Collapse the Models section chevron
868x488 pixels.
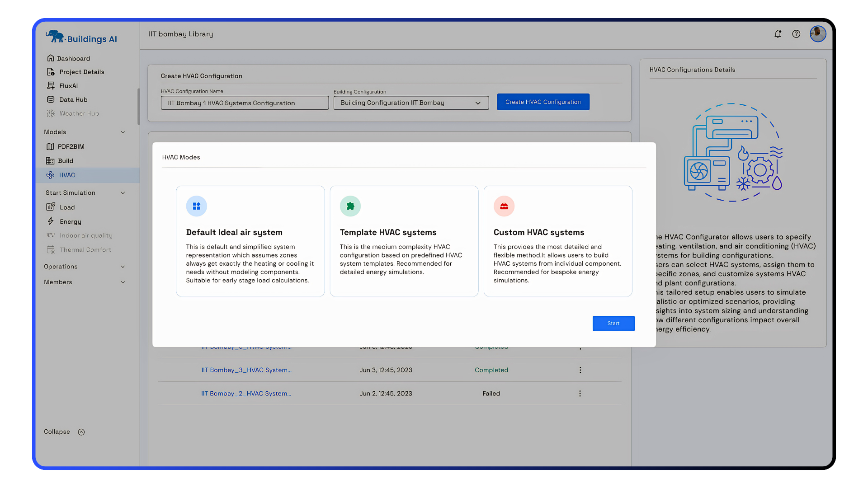[123, 132]
